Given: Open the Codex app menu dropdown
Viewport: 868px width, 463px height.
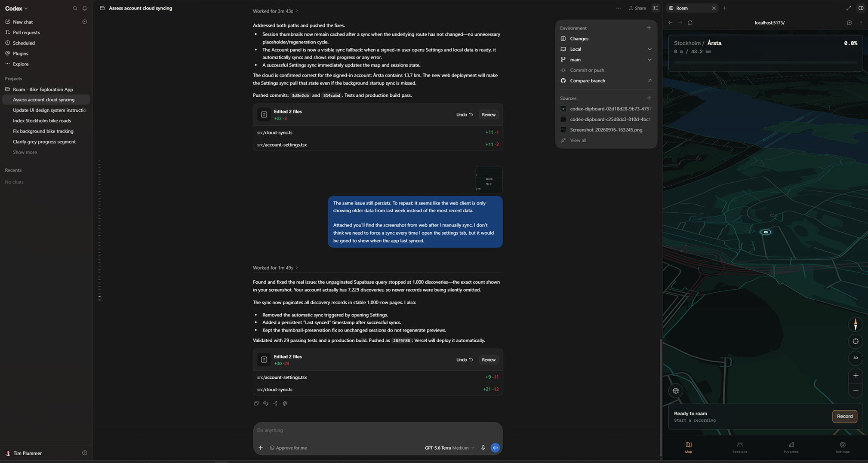Looking at the screenshot, I should tap(16, 9).
